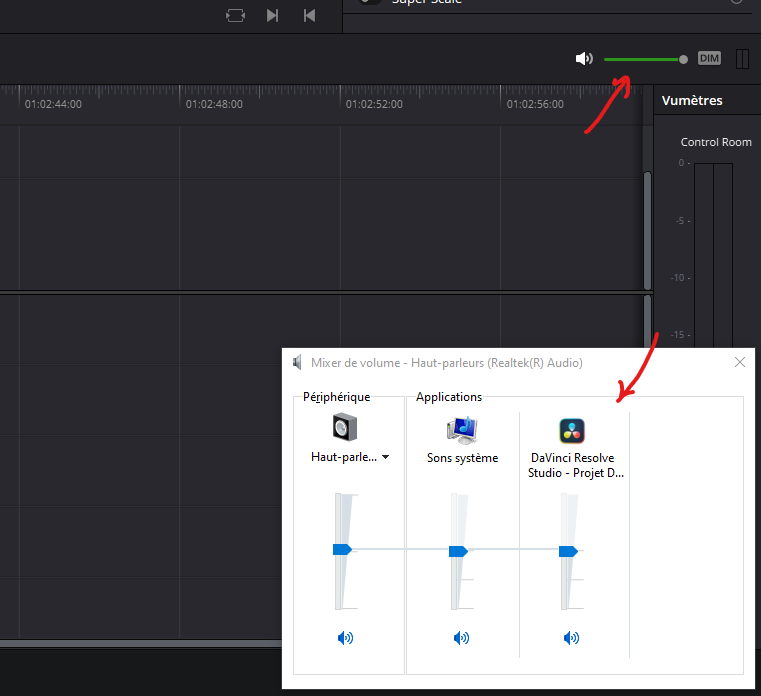Click the 01:02:52:00 mark on timeline ruler
Viewport: 761px width, 696px height.
pos(372,104)
